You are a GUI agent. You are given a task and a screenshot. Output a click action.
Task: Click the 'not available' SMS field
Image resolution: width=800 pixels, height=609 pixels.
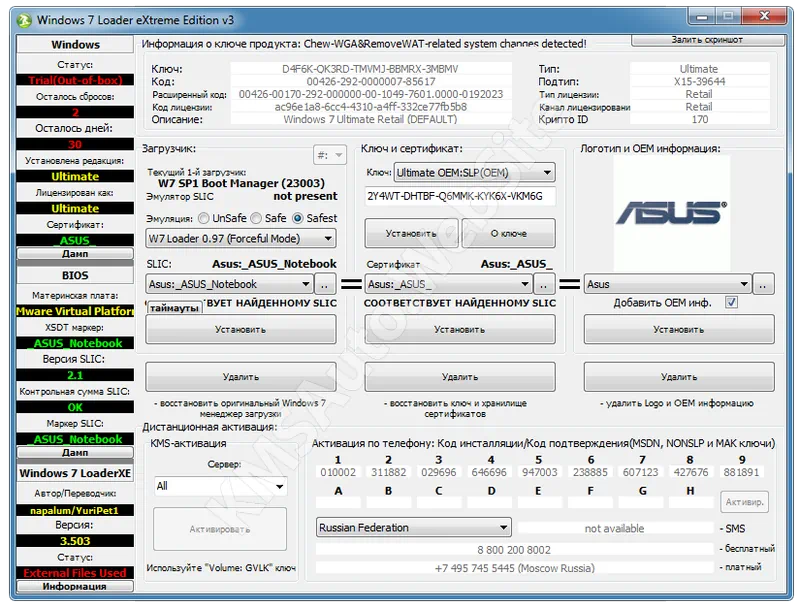(x=615, y=528)
